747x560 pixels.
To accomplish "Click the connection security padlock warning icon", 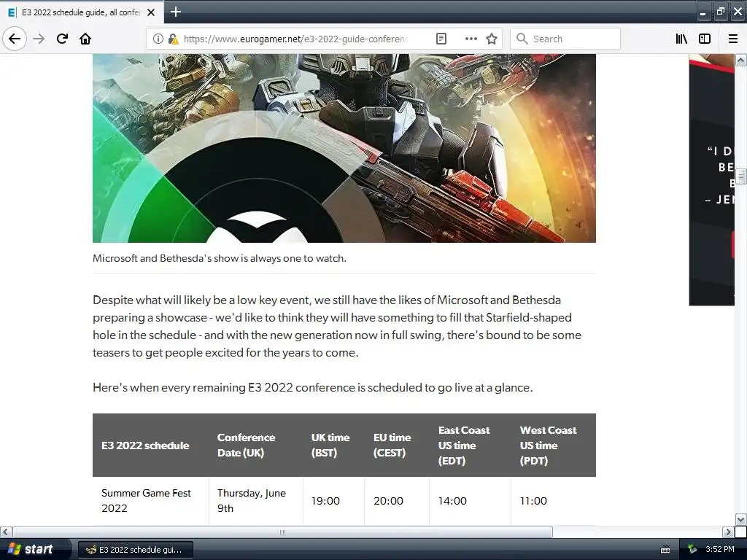I will 173,39.
